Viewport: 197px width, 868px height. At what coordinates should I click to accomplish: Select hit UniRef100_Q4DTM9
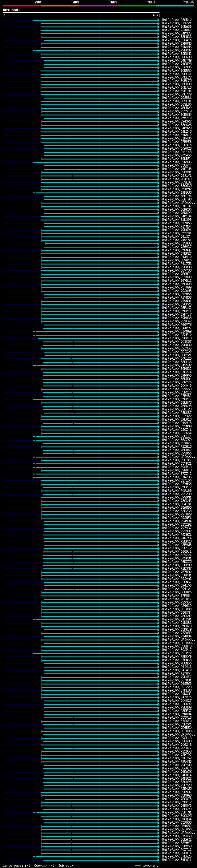[176, 61]
